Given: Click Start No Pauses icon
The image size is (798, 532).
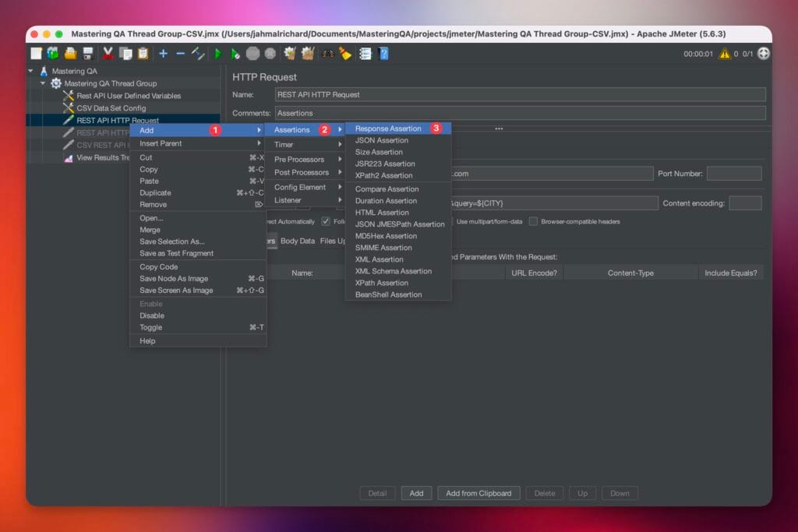Looking at the screenshot, I should pos(235,54).
